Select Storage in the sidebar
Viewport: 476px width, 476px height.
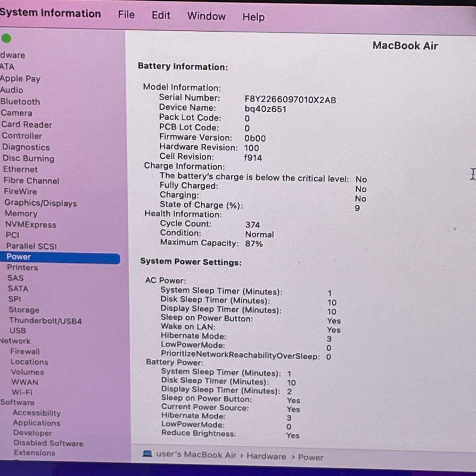(x=24, y=310)
